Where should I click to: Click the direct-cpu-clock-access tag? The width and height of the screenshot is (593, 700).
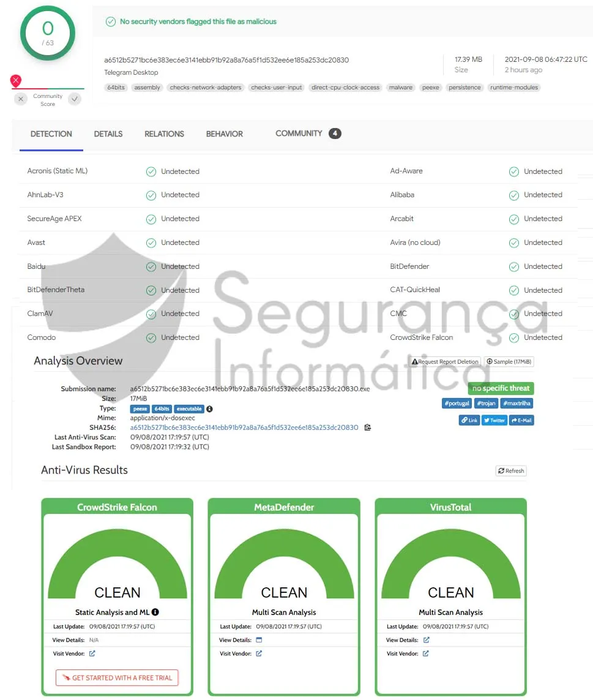pyautogui.click(x=345, y=88)
